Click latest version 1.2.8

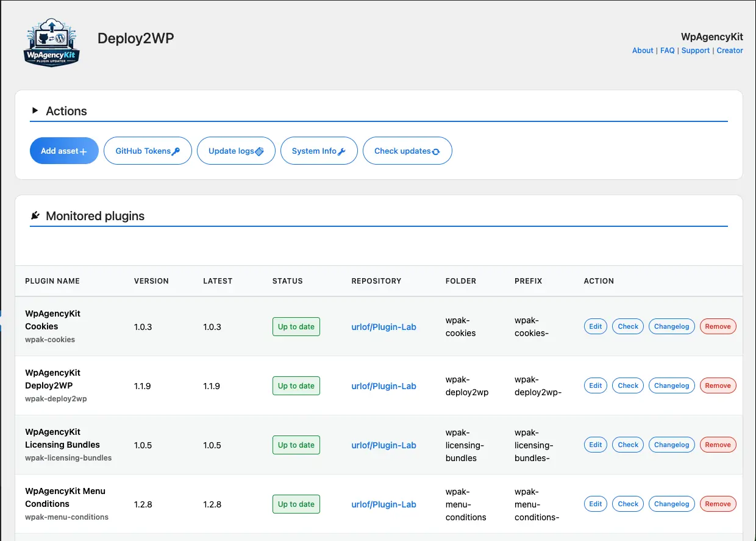(212, 504)
